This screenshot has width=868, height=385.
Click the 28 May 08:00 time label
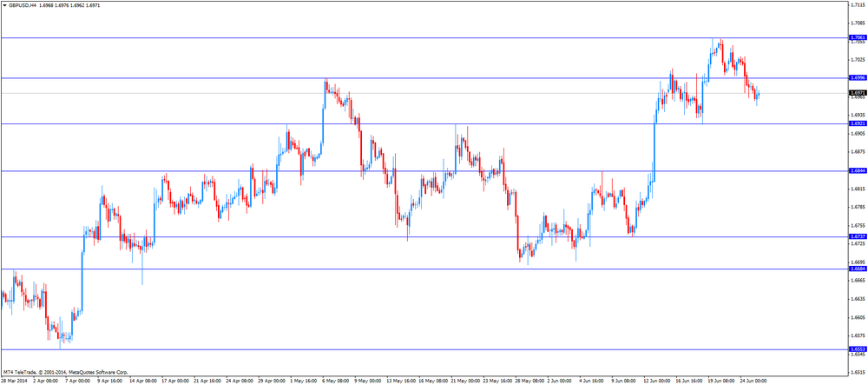530,382
